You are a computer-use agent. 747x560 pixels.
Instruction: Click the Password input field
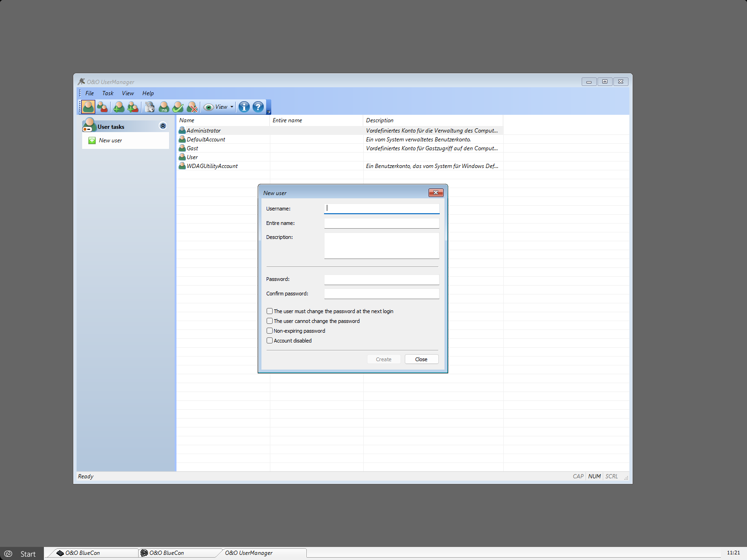(382, 280)
